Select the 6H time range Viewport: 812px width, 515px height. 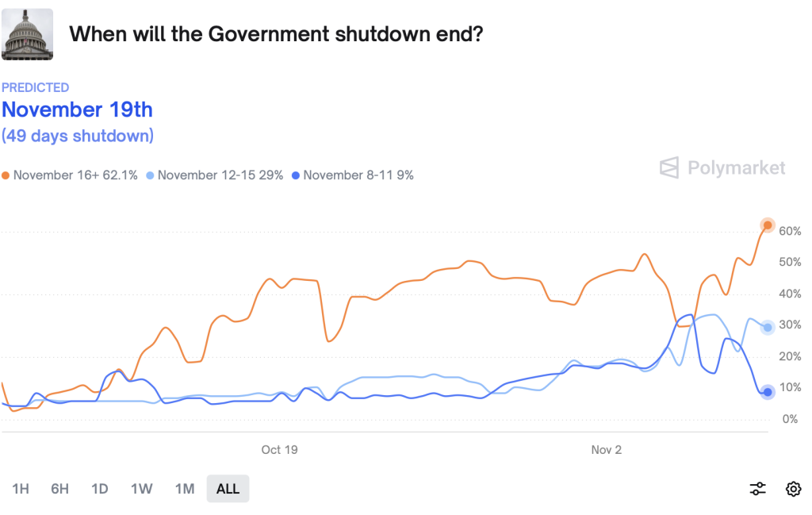point(60,489)
